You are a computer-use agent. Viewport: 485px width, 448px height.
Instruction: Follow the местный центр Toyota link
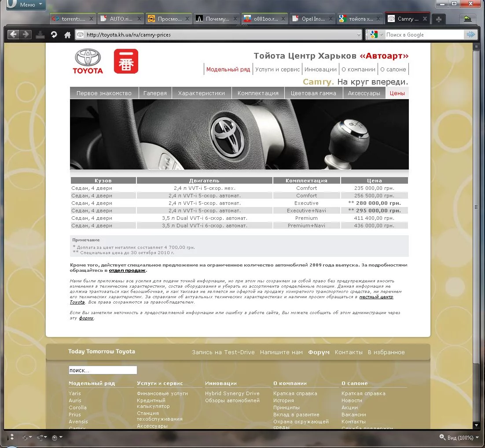376,297
